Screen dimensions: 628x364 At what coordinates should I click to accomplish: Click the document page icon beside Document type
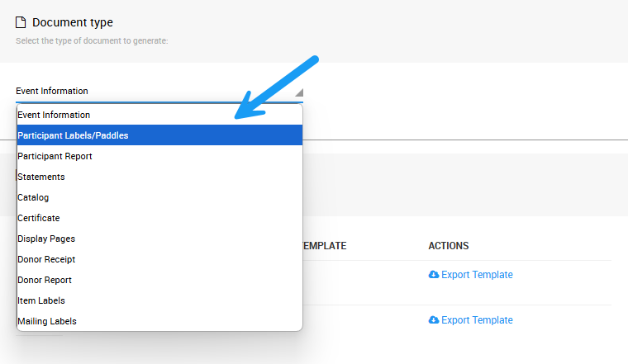(21, 22)
